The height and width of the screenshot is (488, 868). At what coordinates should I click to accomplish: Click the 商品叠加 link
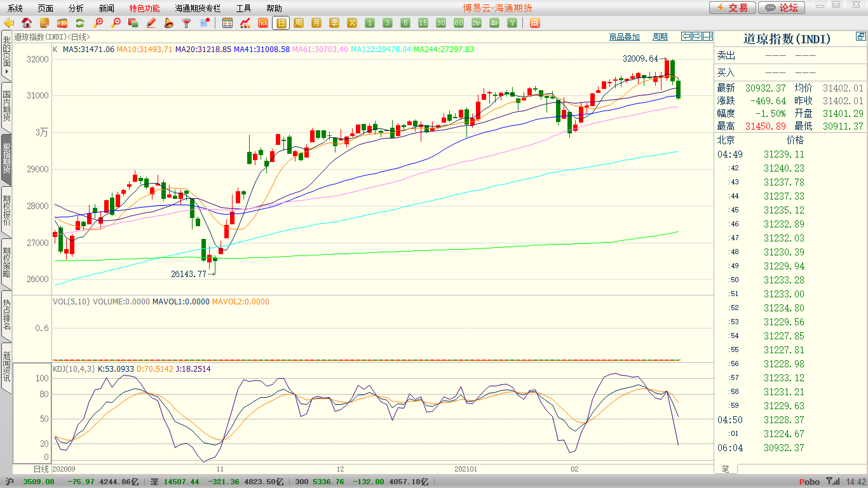pyautogui.click(x=624, y=37)
